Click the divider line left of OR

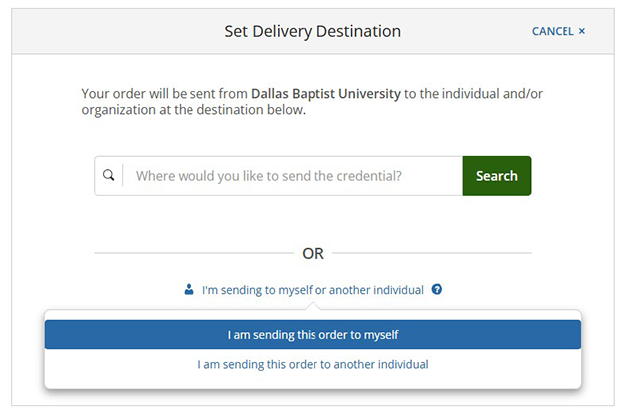(x=190, y=254)
